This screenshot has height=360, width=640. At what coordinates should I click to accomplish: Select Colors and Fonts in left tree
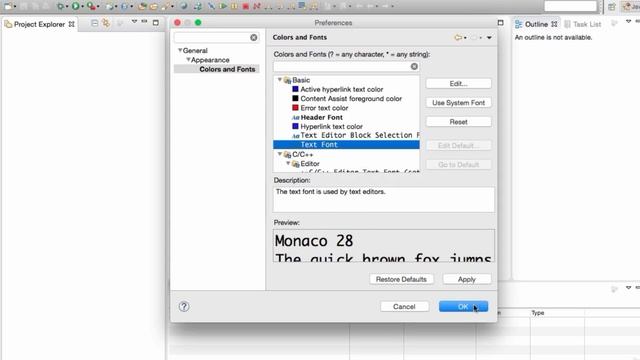click(227, 69)
